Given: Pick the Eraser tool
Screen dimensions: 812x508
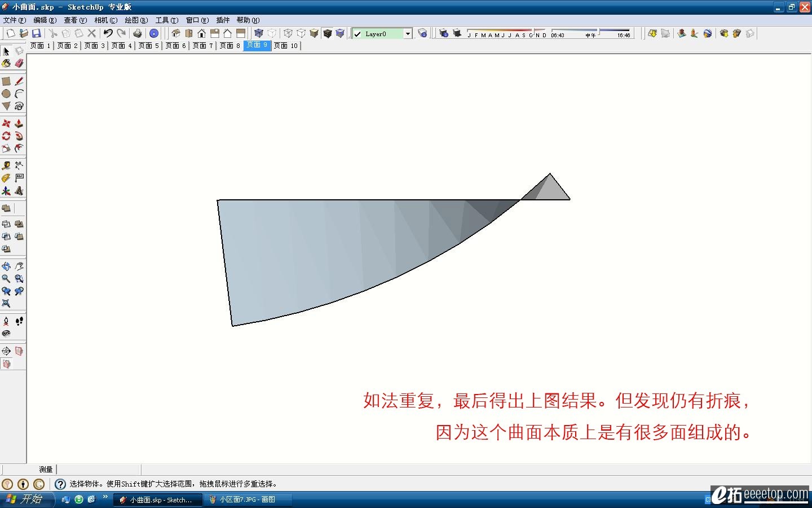Looking at the screenshot, I should [x=19, y=63].
